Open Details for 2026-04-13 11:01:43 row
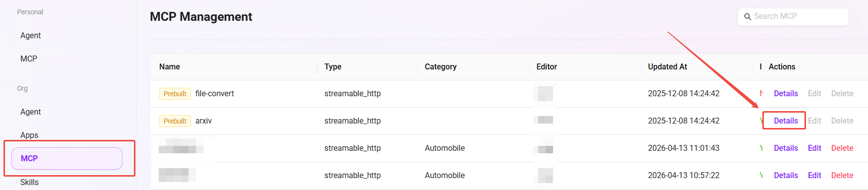Screen dimensions: 868x190 [x=786, y=148]
